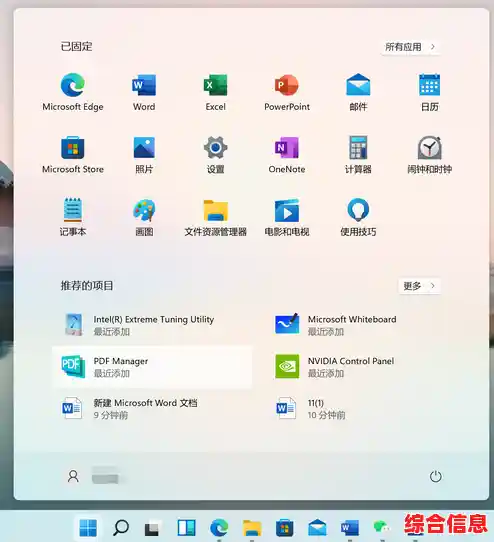Open 电影和电视 app
The height and width of the screenshot is (542, 494).
point(287,217)
